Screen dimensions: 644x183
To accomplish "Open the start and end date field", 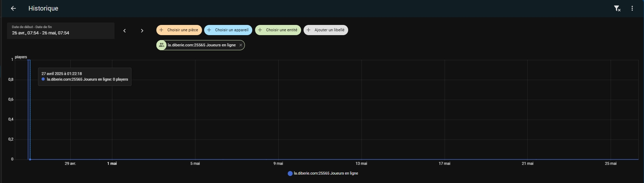I will pyautogui.click(x=61, y=31).
